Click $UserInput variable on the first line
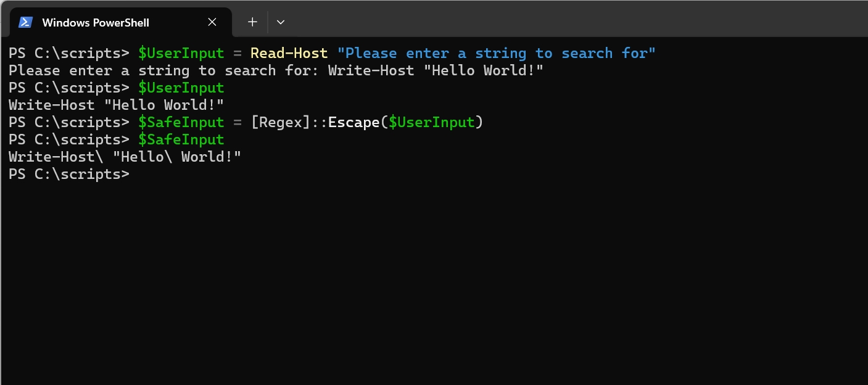The image size is (868, 385). point(181,53)
